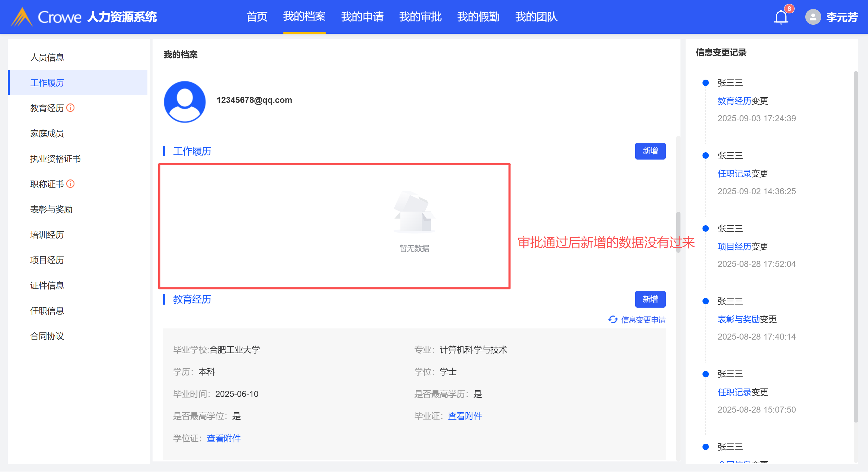The image size is (868, 472).
Task: Open the notification bell icon
Action: click(781, 17)
